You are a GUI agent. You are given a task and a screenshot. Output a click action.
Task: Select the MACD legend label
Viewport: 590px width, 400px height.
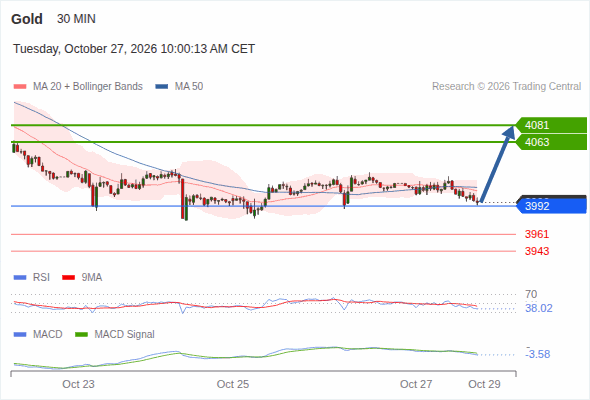47,334
